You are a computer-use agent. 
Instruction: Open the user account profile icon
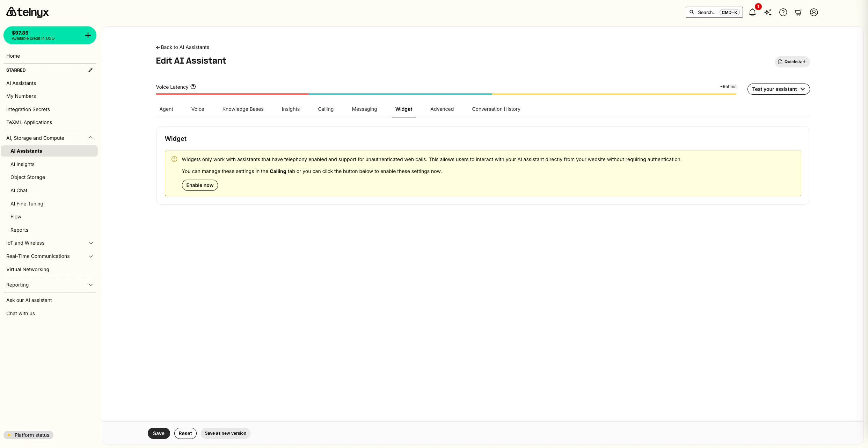point(814,13)
